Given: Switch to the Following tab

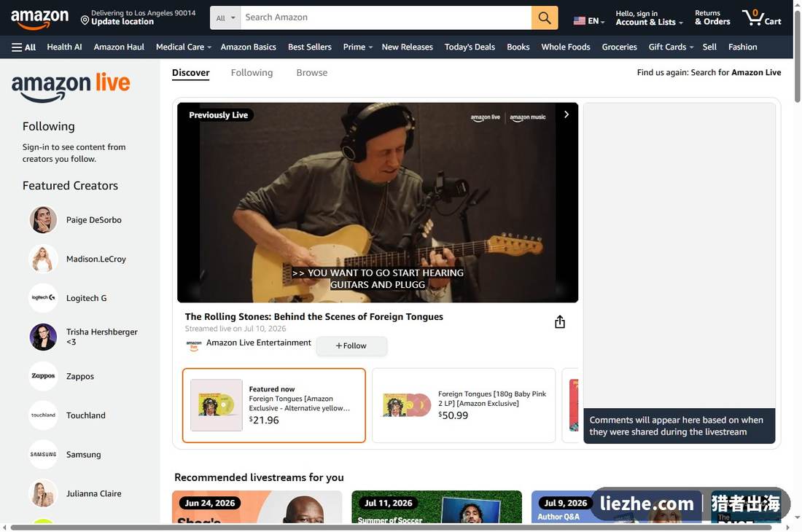Looking at the screenshot, I should pos(252,73).
